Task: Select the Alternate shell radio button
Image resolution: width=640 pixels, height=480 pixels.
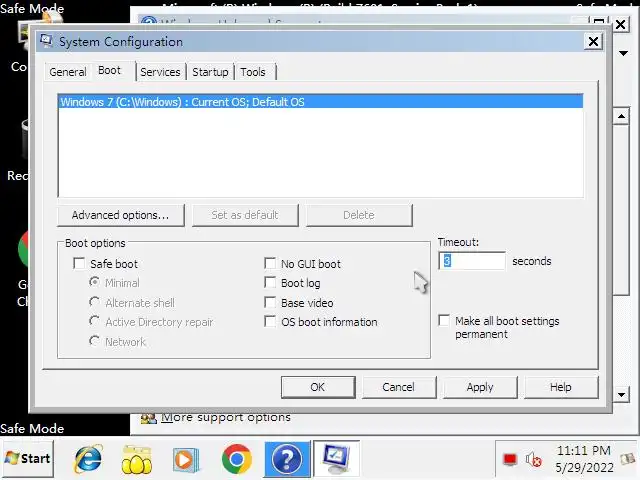Action: [94, 302]
